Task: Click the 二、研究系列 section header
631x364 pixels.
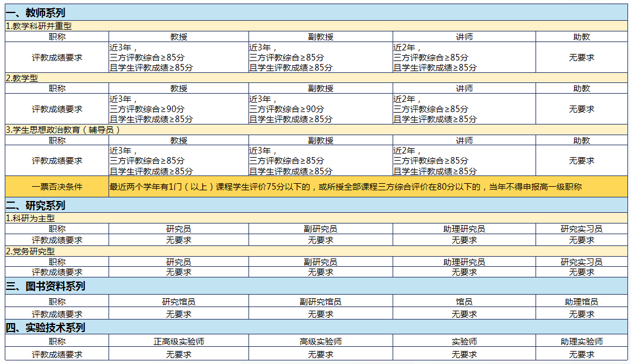Action: click(36, 206)
